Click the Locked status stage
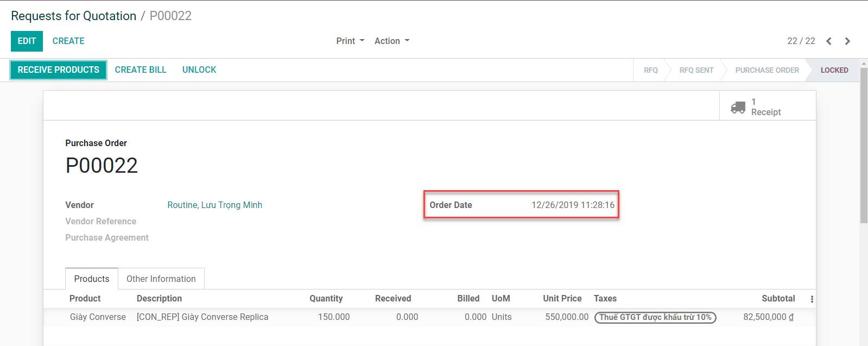The height and width of the screenshot is (346, 868). [x=834, y=71]
